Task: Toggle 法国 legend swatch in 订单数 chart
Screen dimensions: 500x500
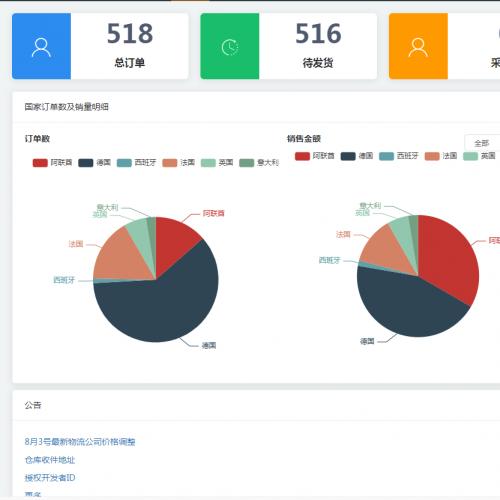Action: 170,163
